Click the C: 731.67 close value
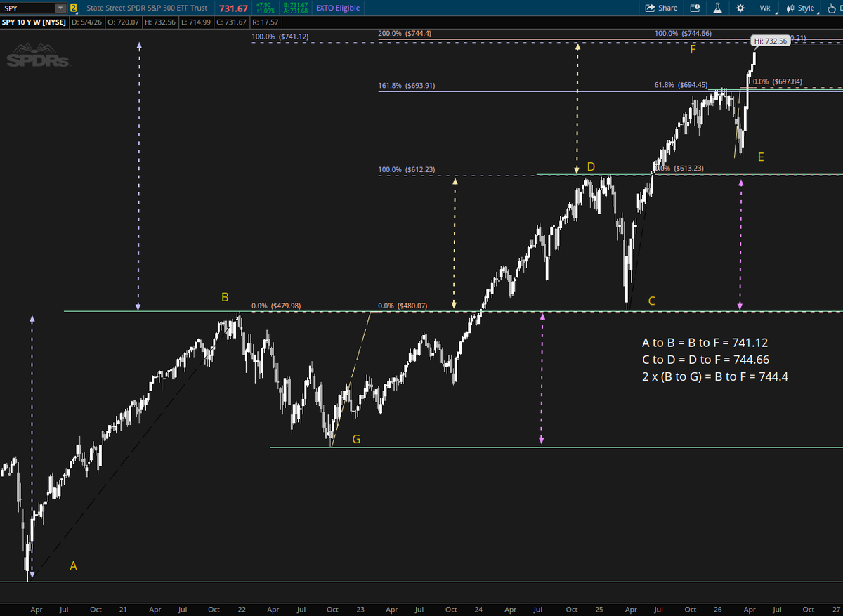Screen dimensions: 843x616 (x=230, y=22)
